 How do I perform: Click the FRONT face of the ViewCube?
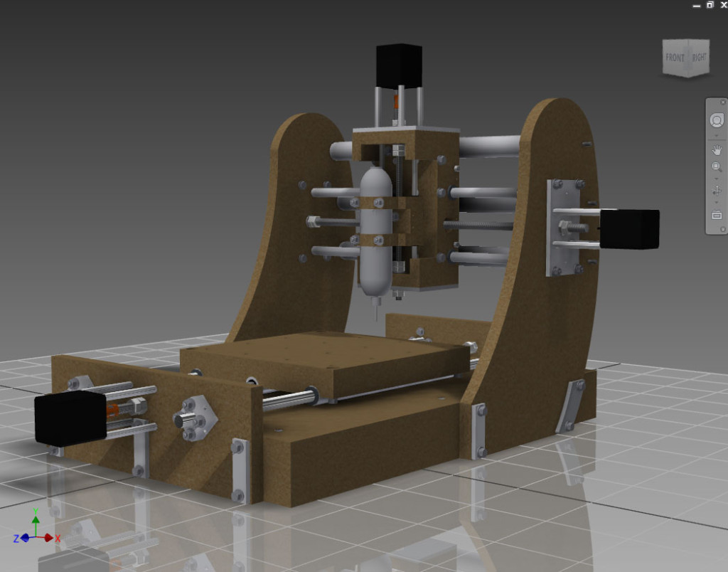[675, 58]
